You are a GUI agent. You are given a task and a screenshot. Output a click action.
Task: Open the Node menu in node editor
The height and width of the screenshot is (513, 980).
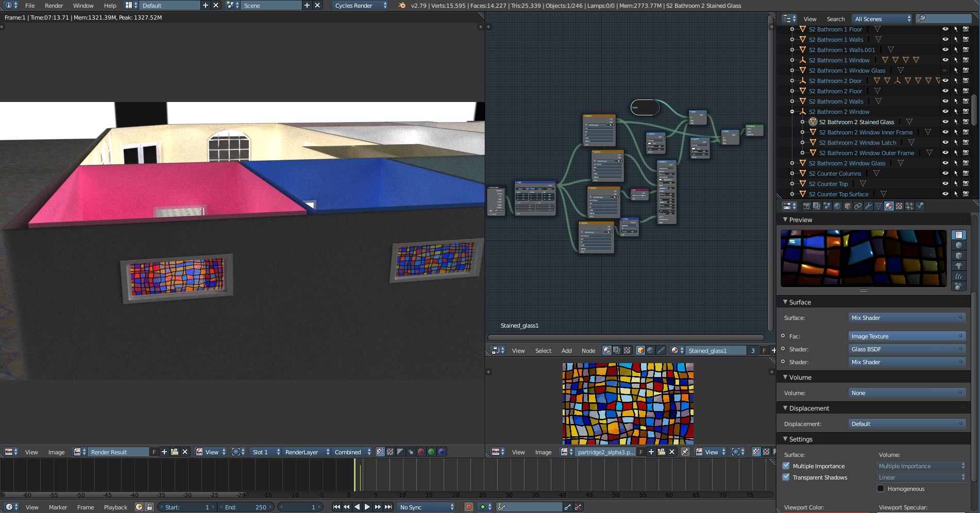(588, 351)
